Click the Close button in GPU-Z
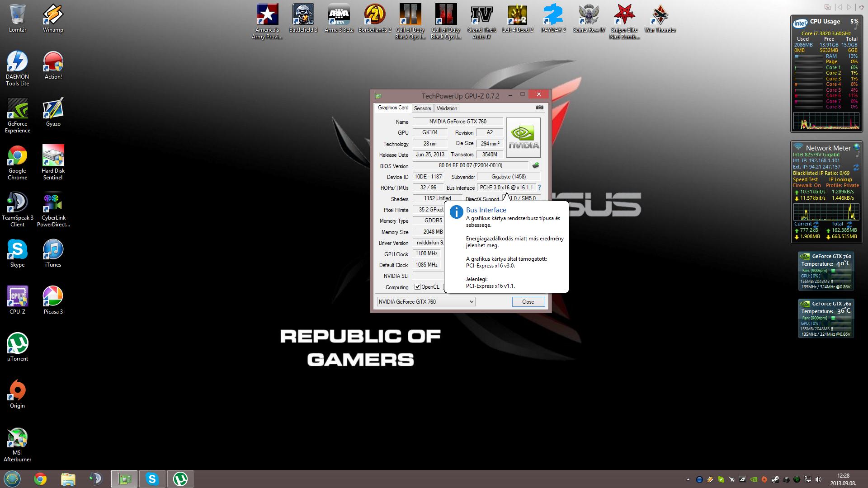868x488 pixels. (528, 302)
